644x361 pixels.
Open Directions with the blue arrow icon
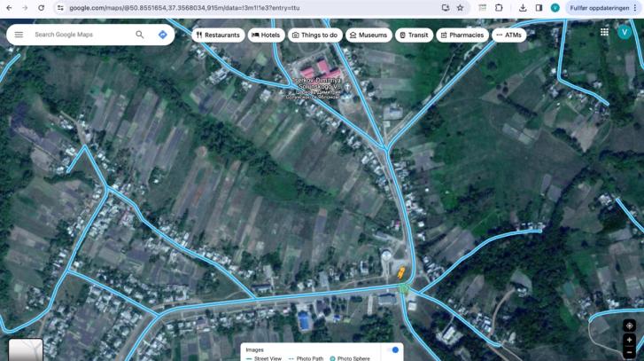tap(163, 35)
